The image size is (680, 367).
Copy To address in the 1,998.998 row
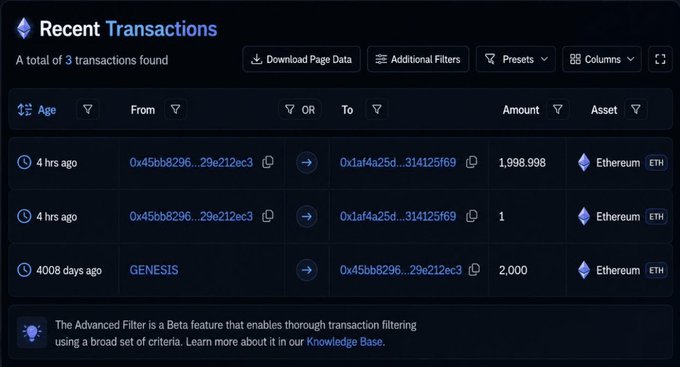pyautogui.click(x=471, y=162)
